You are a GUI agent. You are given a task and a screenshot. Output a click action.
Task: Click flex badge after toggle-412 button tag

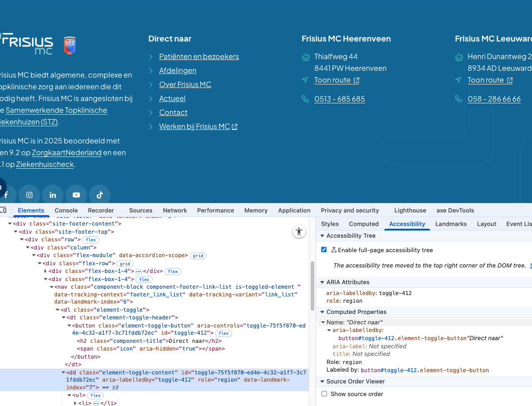(224, 333)
